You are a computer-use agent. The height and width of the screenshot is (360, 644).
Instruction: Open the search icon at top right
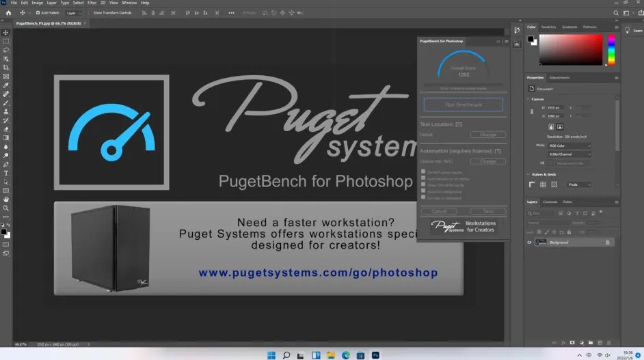pyautogui.click(x=616, y=13)
